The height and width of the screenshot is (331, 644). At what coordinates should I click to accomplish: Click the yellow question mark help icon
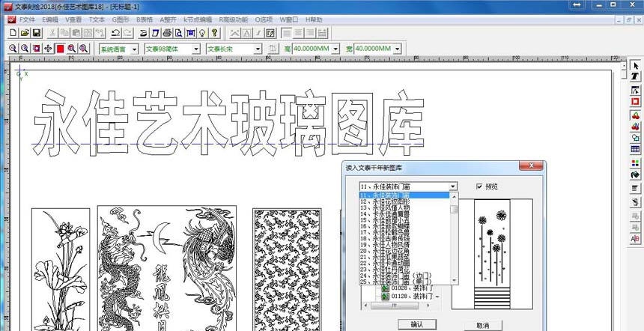214,33
